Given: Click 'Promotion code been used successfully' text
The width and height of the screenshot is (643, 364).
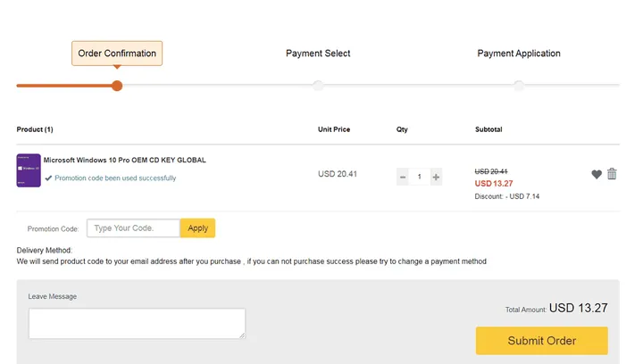Looking at the screenshot, I should point(115,178).
